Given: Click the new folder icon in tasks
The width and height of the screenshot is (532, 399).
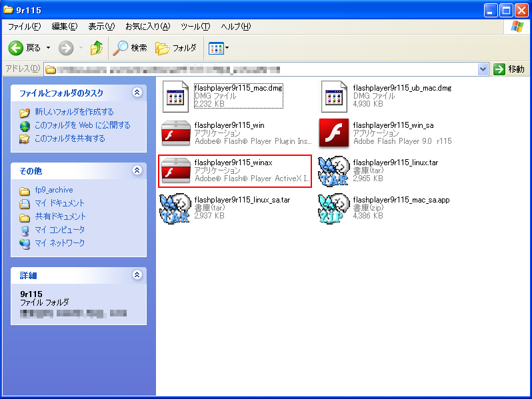Looking at the screenshot, I should pyautogui.click(x=25, y=112).
